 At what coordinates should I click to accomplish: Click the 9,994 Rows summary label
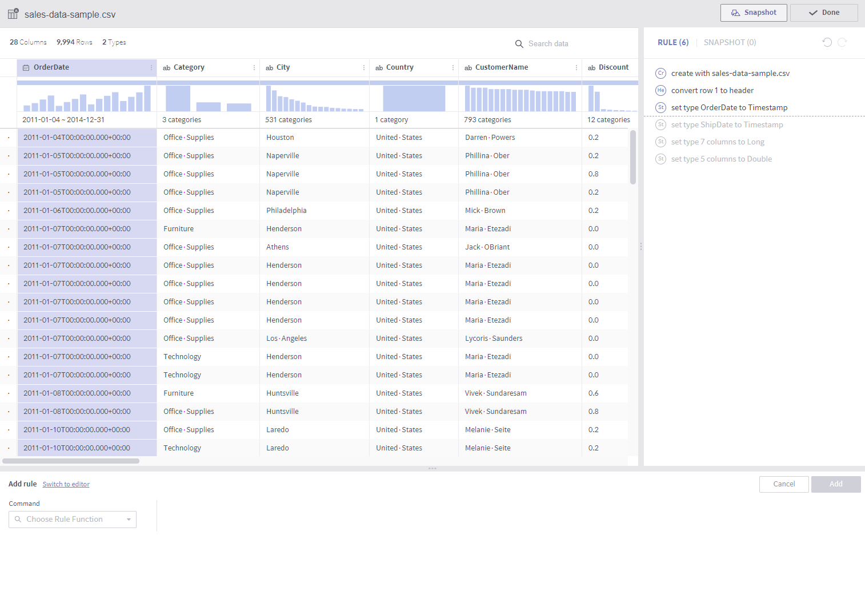click(x=74, y=42)
